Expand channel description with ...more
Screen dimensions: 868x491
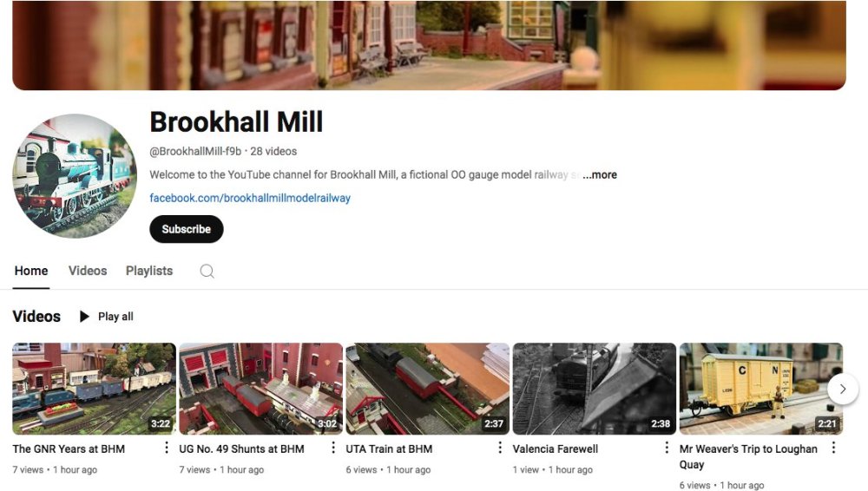click(600, 175)
